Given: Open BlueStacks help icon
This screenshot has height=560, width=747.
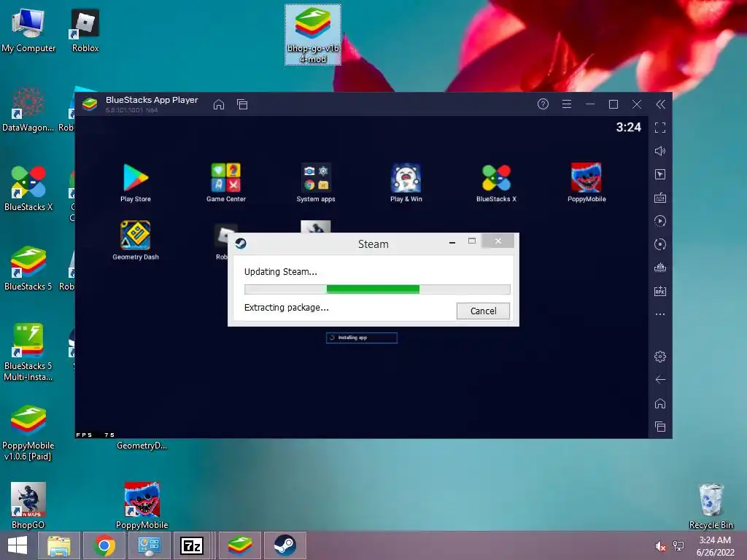Looking at the screenshot, I should point(543,104).
